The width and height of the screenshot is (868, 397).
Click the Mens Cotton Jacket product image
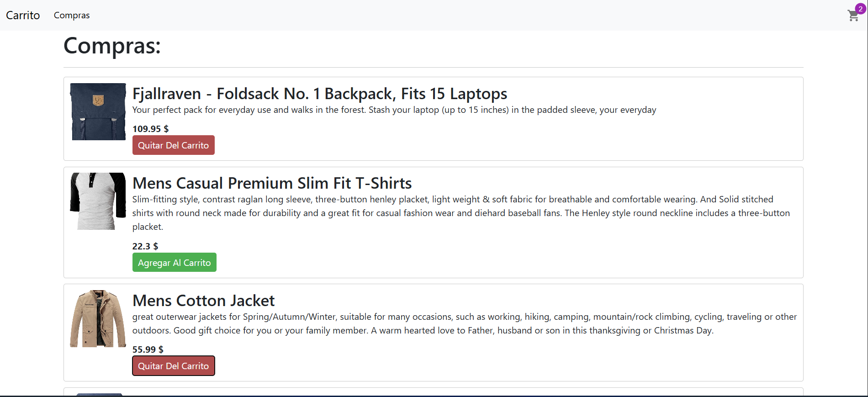[98, 318]
